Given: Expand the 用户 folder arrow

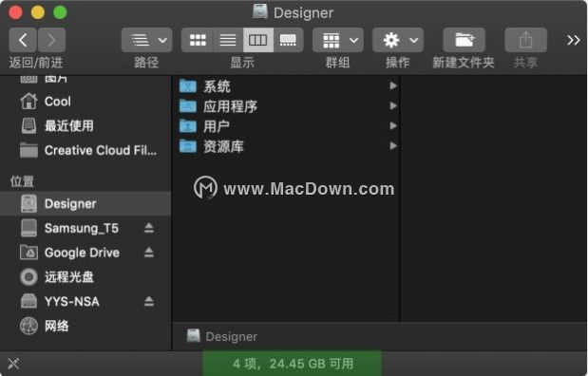Looking at the screenshot, I should pos(393,125).
